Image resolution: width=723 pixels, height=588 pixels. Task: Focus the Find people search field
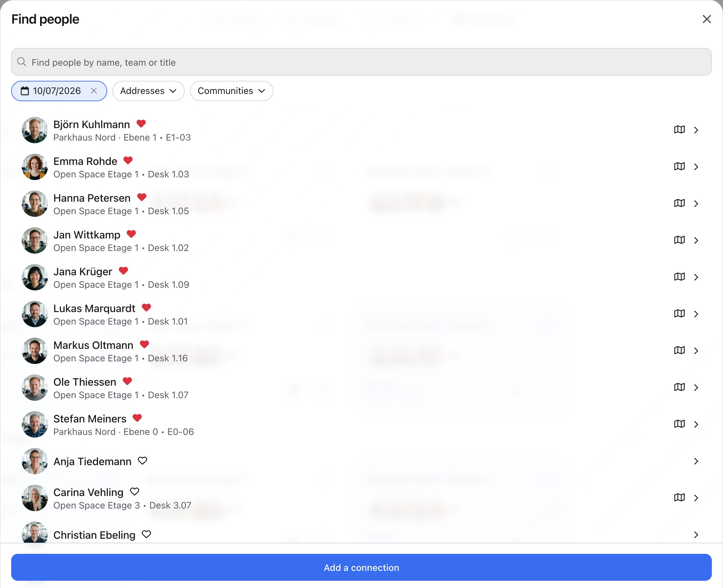(361, 62)
